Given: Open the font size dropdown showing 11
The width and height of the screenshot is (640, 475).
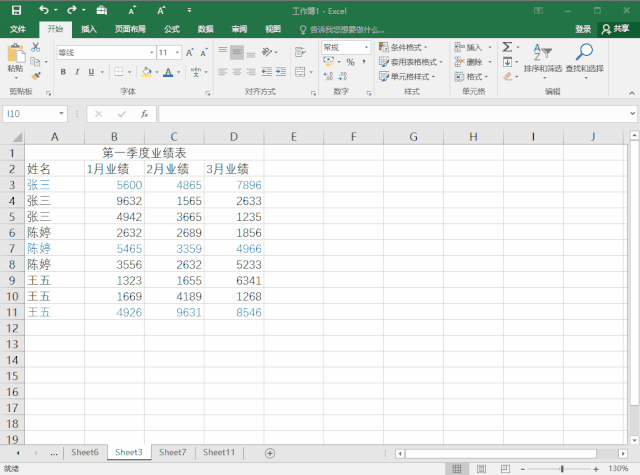Looking at the screenshot, I should coord(177,52).
